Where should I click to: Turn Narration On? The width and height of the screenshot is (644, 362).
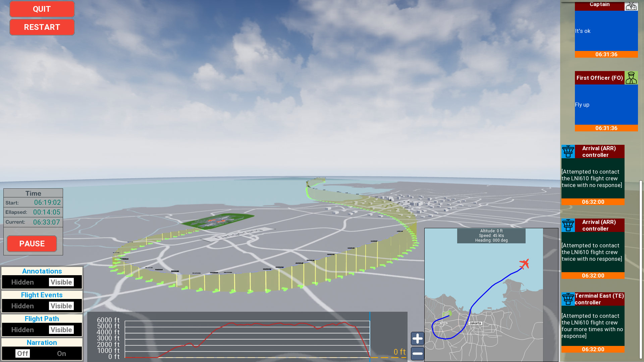[61, 353]
